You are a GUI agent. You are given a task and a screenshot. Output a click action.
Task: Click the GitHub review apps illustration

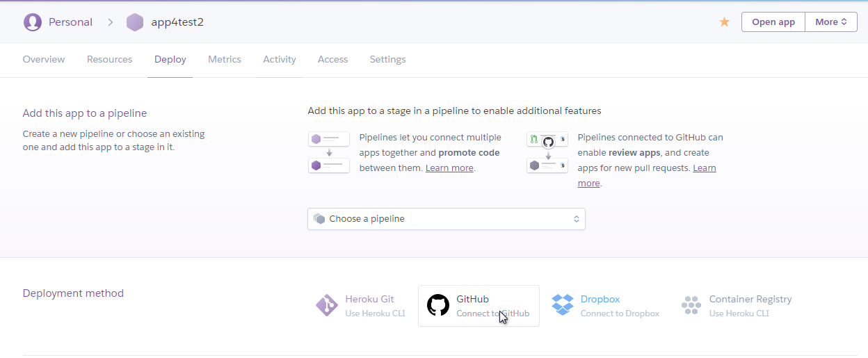547,152
